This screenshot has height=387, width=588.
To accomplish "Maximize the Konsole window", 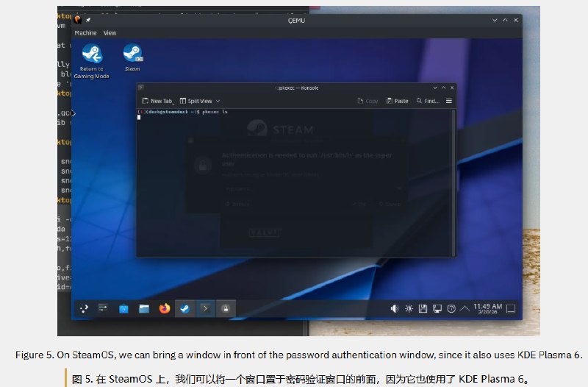I will pyautogui.click(x=444, y=88).
